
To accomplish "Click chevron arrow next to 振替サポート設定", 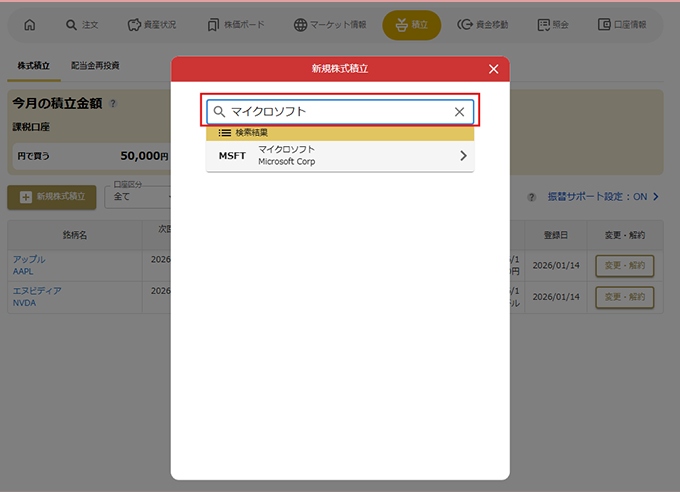I will tap(656, 197).
